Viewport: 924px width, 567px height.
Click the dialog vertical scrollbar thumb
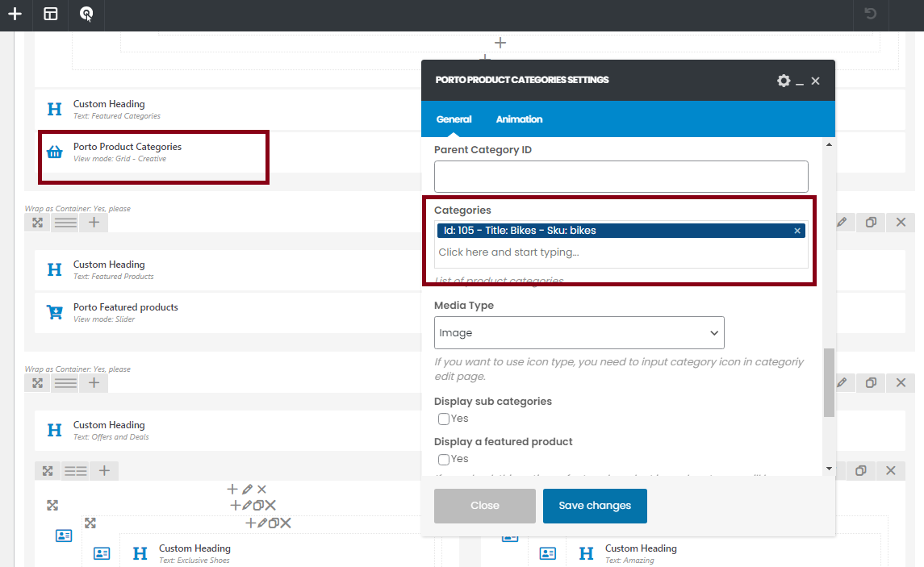pos(829,383)
